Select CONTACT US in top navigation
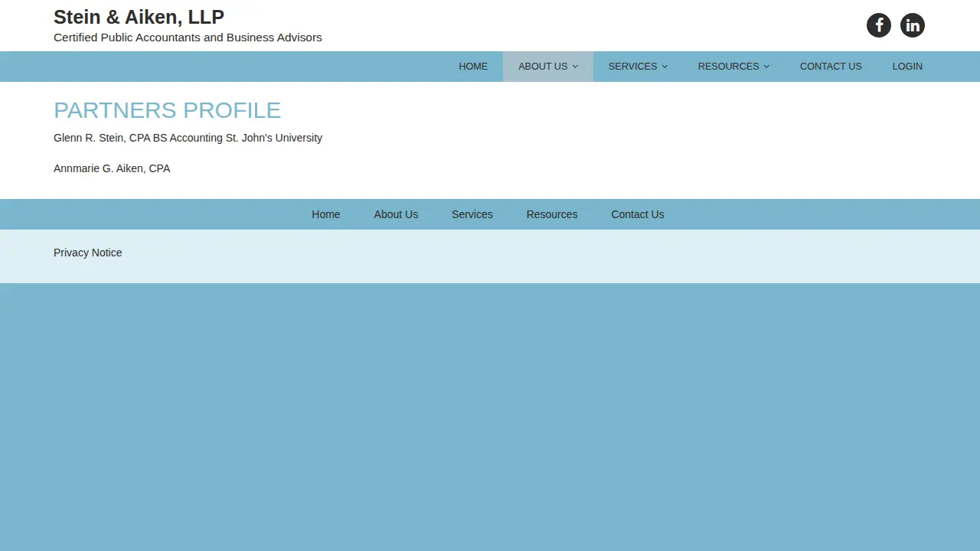 831,67
